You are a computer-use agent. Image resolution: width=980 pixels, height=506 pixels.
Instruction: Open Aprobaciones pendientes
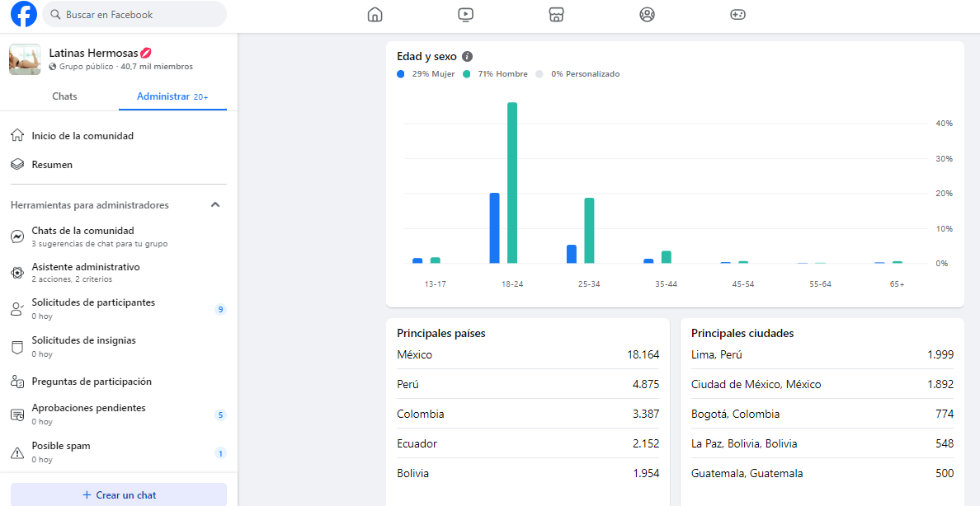119,415
